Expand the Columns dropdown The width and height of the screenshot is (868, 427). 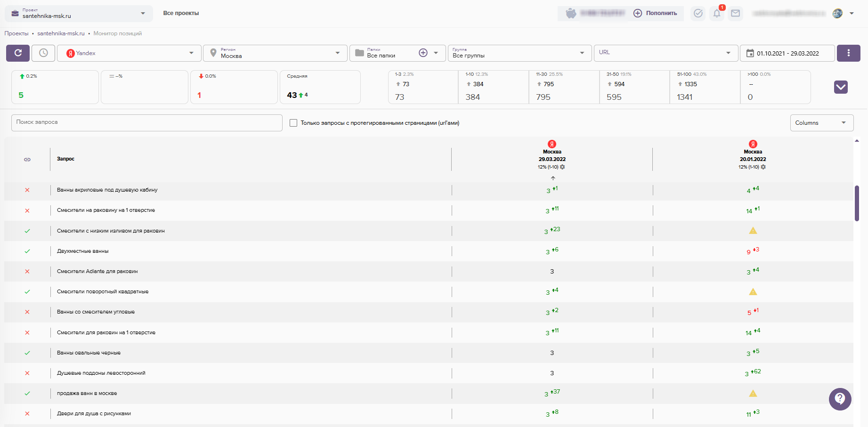tap(821, 123)
